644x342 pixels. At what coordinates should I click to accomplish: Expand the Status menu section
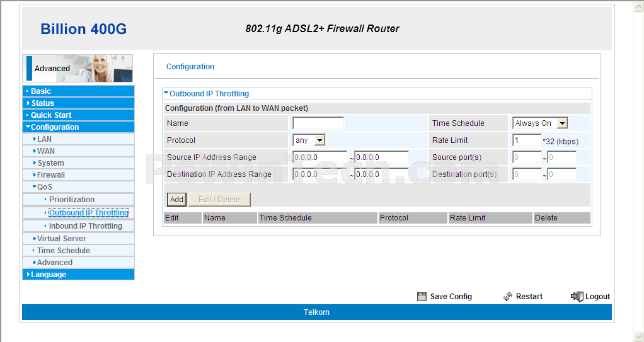[x=78, y=103]
